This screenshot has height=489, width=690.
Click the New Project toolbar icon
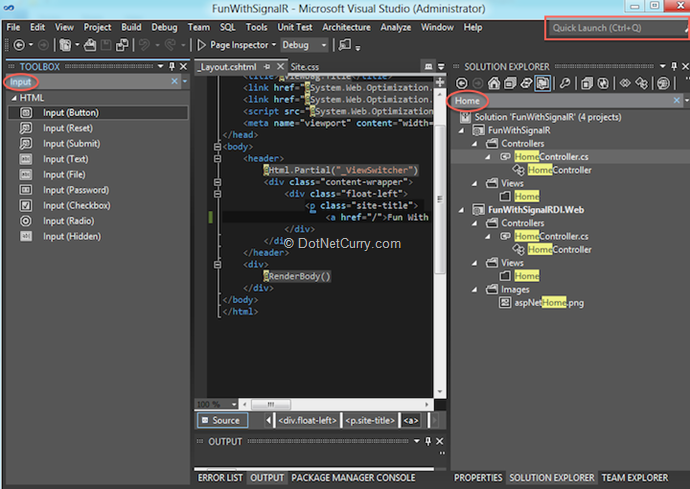(x=65, y=45)
